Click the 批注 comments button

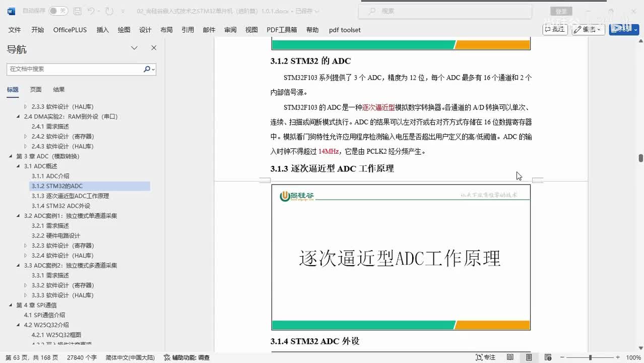point(555,29)
